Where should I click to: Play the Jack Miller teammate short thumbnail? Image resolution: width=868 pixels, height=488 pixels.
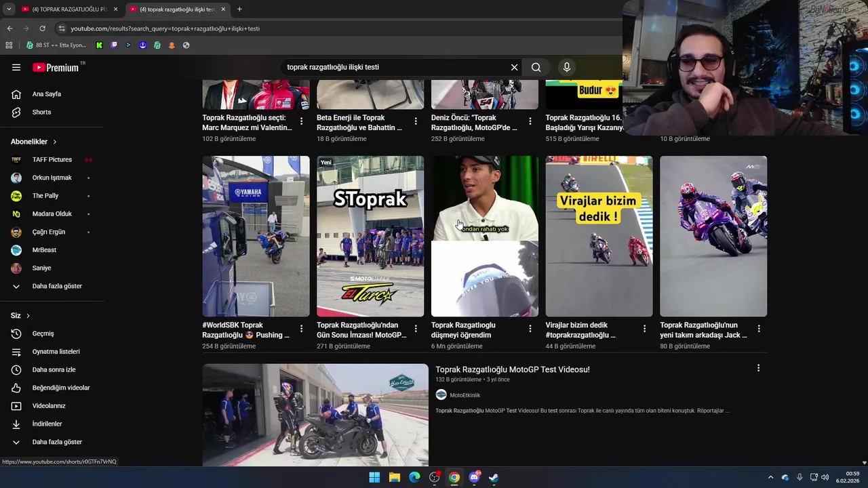pyautogui.click(x=713, y=237)
